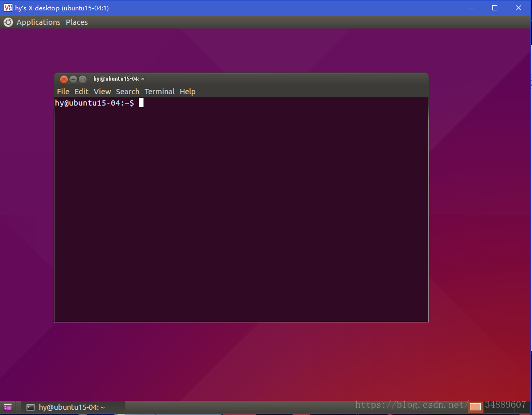
Task: Open the Places menu in top panel
Action: (x=77, y=22)
